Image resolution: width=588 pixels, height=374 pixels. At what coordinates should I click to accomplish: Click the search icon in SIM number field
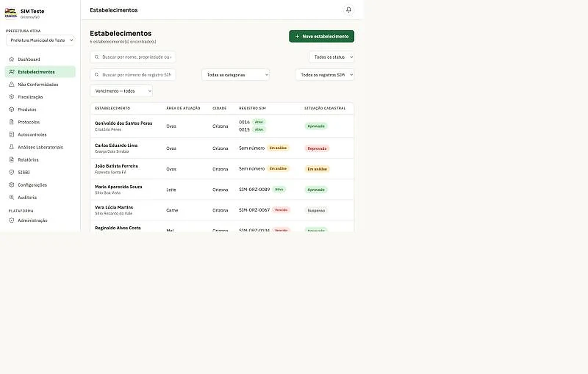(96, 75)
